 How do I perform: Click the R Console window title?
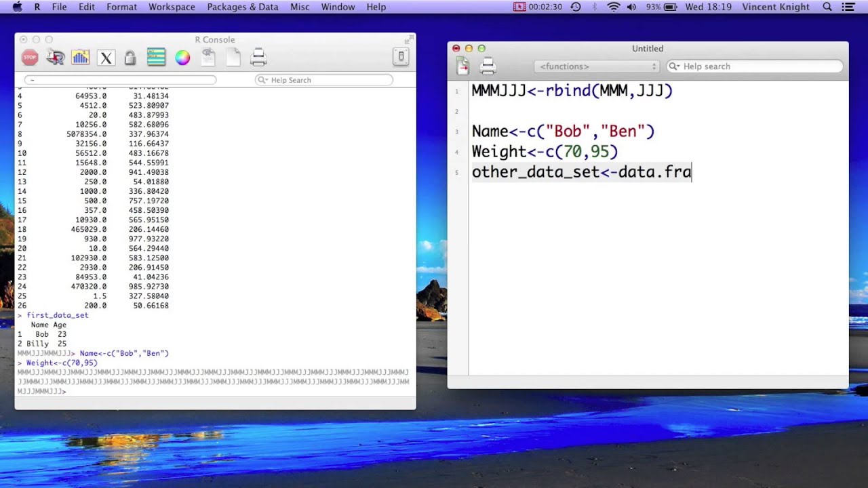(215, 39)
